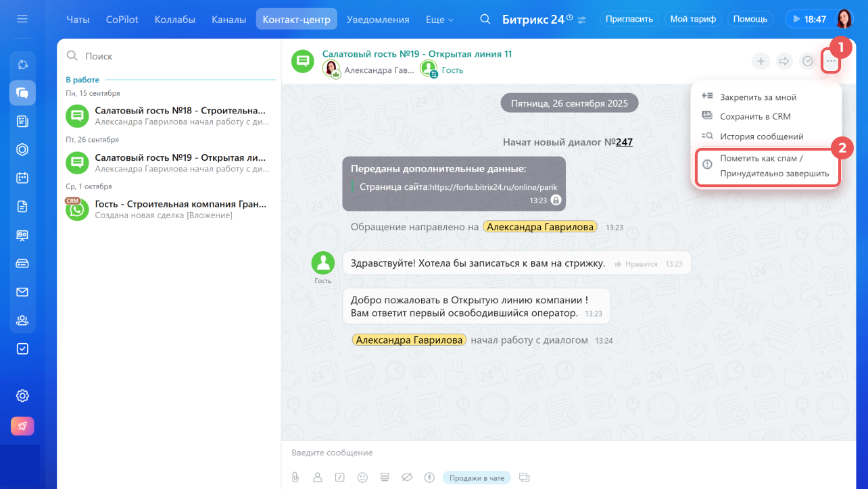Open mail from the left sidebar
This screenshot has width=868, height=489.
click(22, 292)
